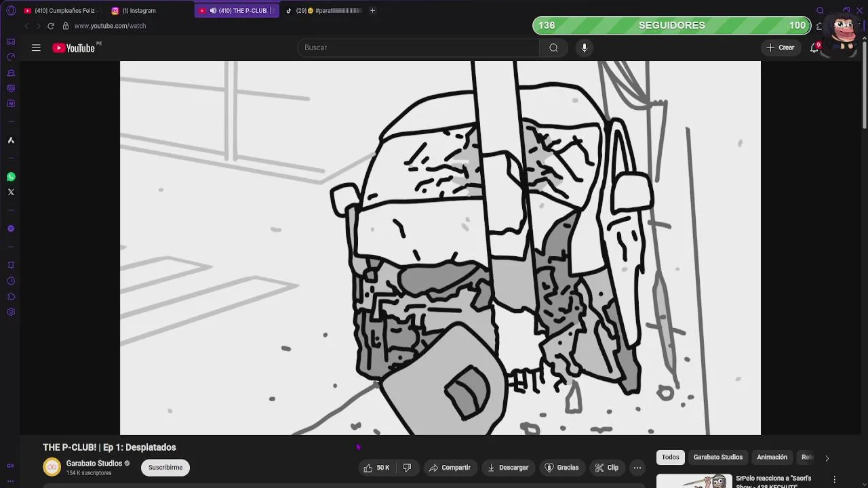
Task: Dislike the video with thumbs down
Action: click(x=407, y=468)
